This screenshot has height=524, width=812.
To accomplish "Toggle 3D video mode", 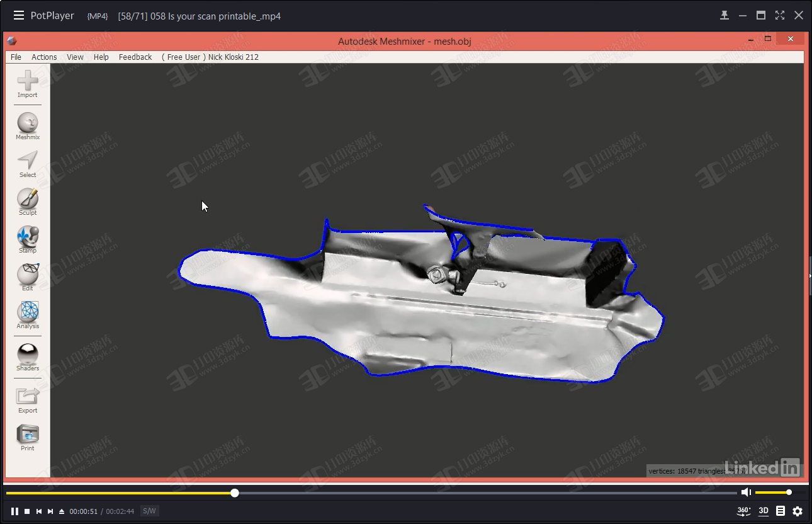I will (x=764, y=511).
